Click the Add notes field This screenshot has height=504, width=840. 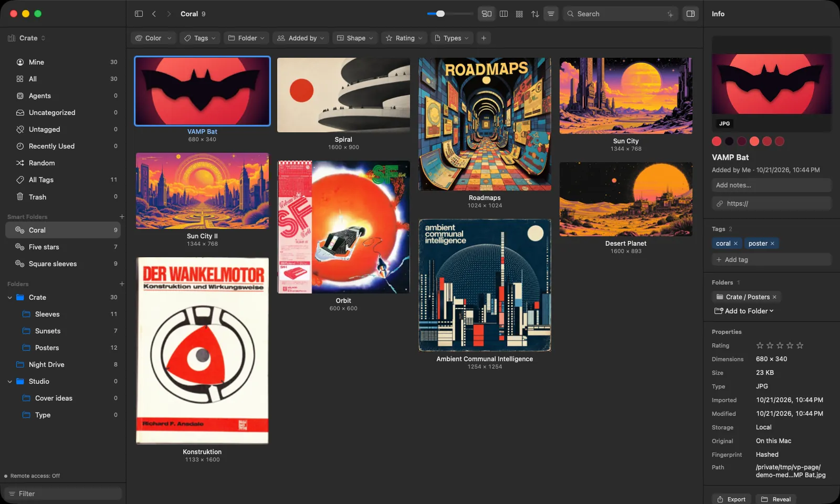click(771, 185)
